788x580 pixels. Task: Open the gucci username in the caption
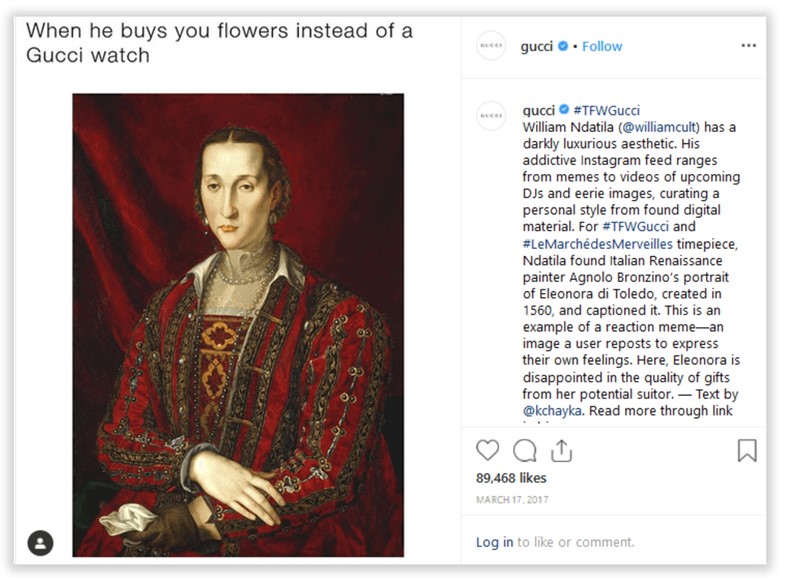(538, 111)
